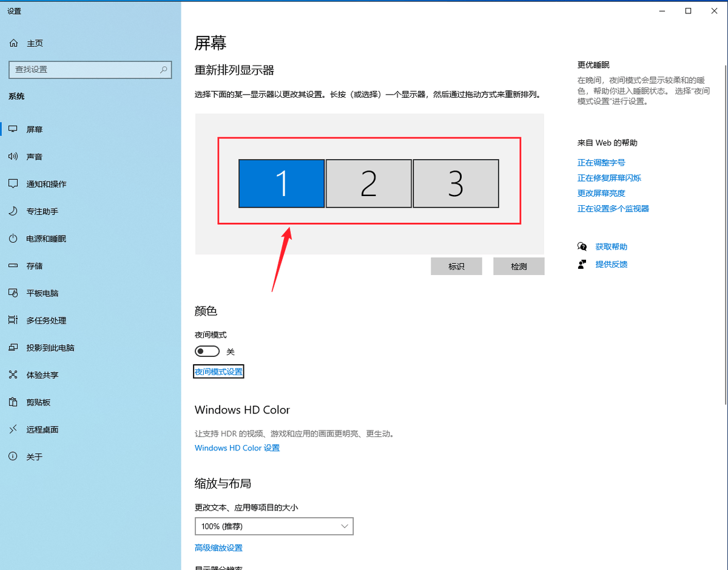Click the search magnifier in 查找设置 box
Viewport: 728px width, 570px height.
click(x=163, y=70)
